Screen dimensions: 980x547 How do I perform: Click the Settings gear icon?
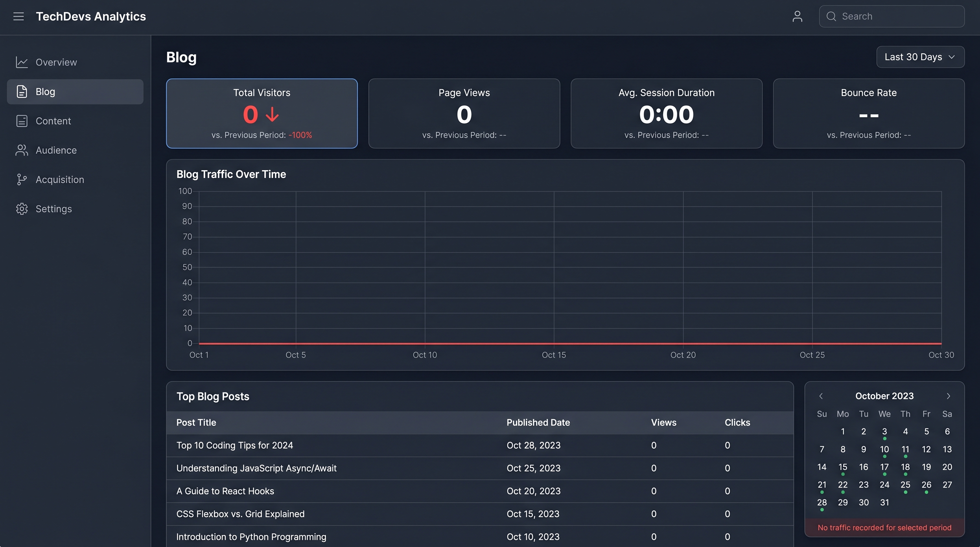click(x=22, y=209)
